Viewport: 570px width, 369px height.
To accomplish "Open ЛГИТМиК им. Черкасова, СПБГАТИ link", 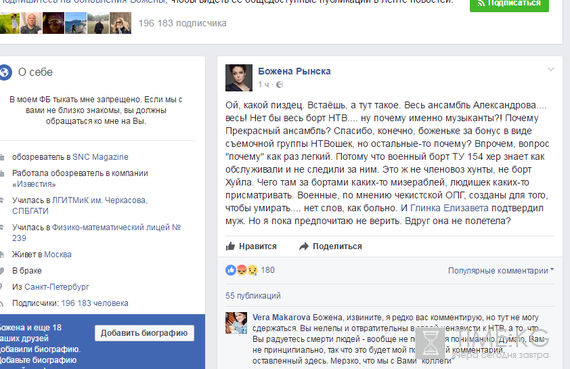I will pos(80,206).
